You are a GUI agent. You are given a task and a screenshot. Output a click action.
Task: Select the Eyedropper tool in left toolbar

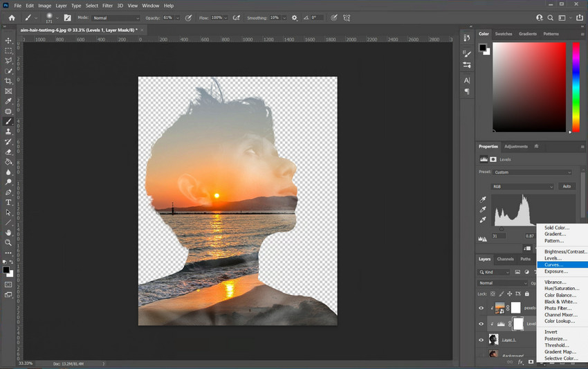(8, 101)
